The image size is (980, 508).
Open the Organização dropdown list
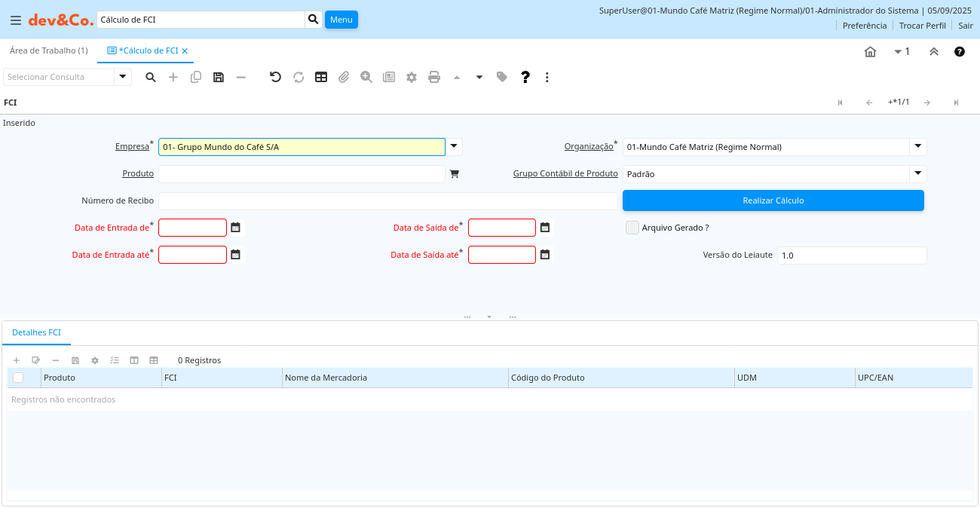pyautogui.click(x=917, y=147)
